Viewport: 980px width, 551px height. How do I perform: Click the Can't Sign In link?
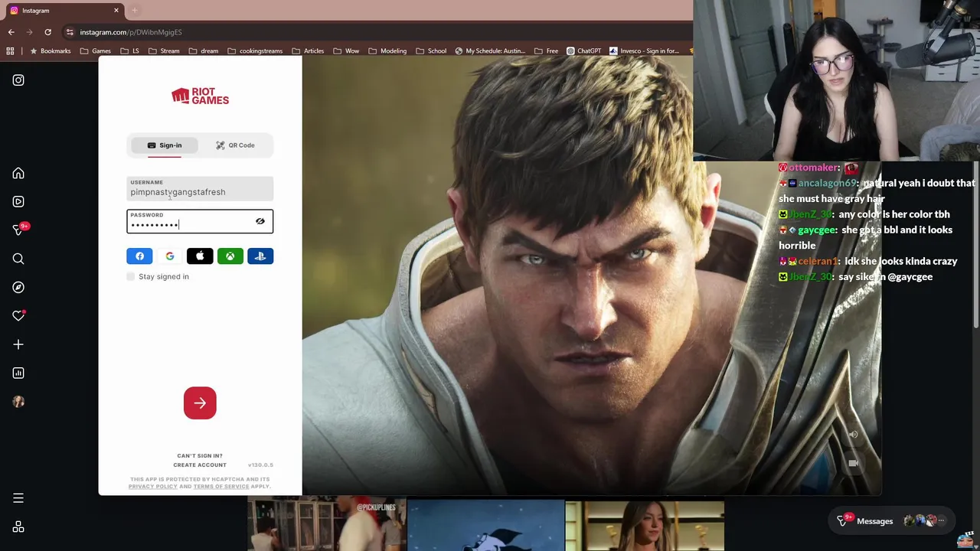pos(200,456)
